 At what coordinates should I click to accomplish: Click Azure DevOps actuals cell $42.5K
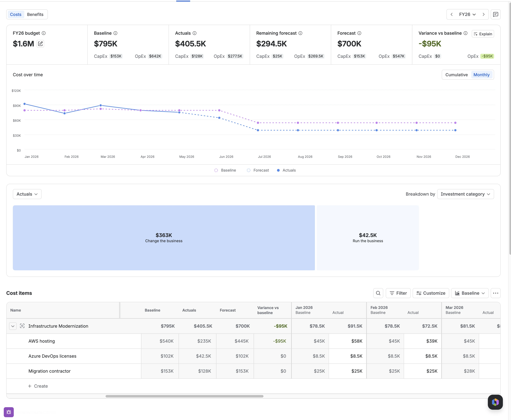pos(197,356)
